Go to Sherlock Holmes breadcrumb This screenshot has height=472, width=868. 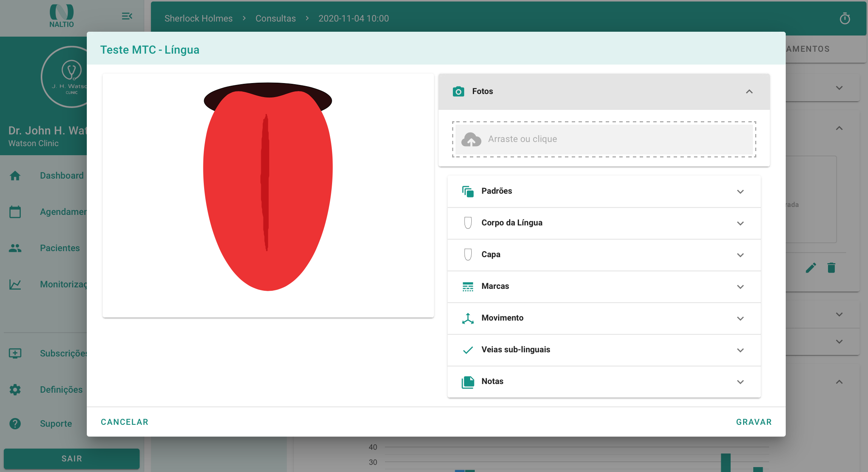[199, 19]
